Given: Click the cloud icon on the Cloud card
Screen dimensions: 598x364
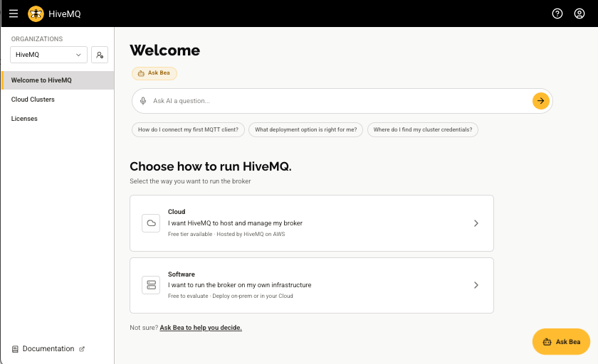Looking at the screenshot, I should point(151,223).
